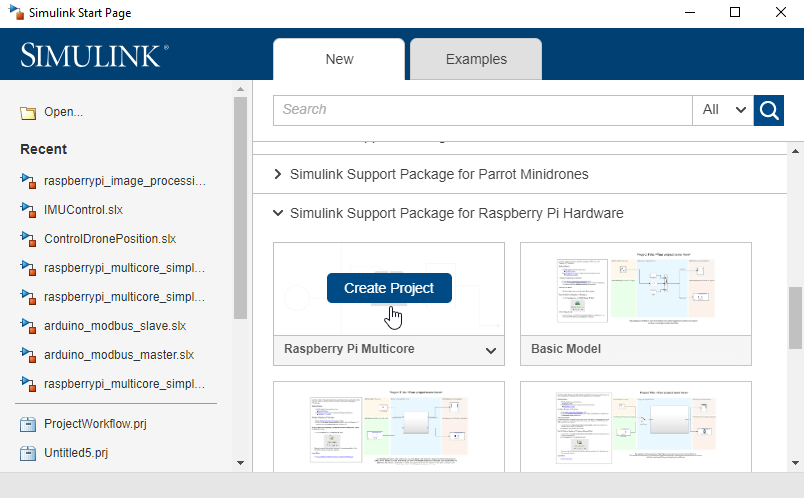Open the Raspberry Pi Multicore template dropdown arrow

(491, 350)
